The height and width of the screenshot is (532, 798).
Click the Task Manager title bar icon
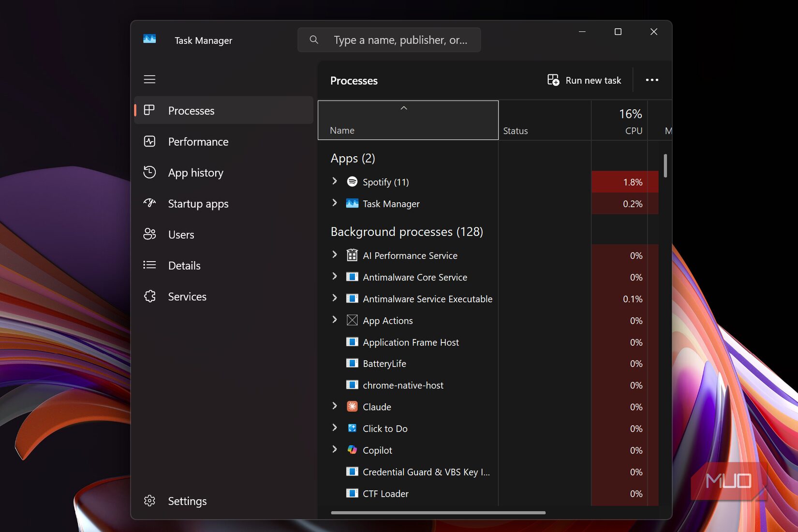coord(149,39)
